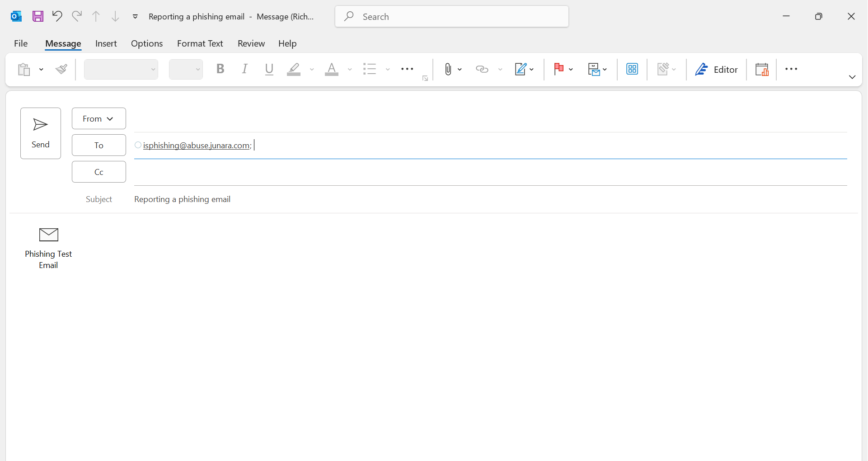
Task: Select the Message ribbon tab
Action: coord(63,43)
